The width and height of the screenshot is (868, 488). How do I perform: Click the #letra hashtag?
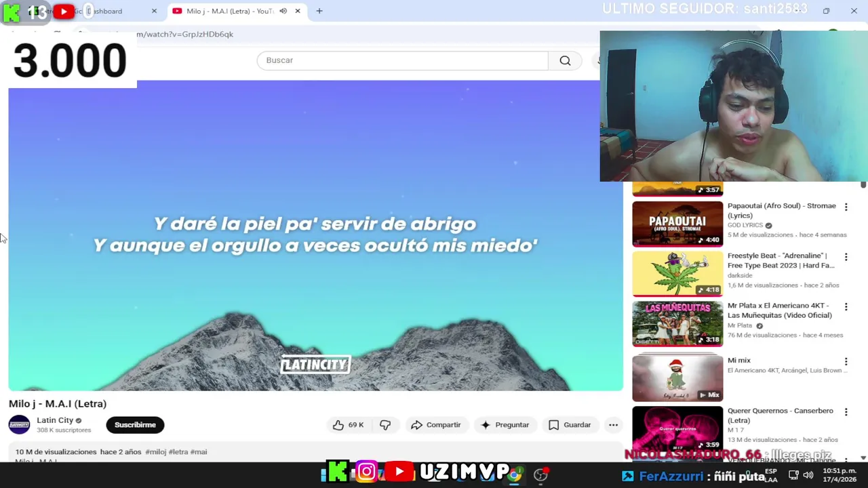pyautogui.click(x=178, y=452)
